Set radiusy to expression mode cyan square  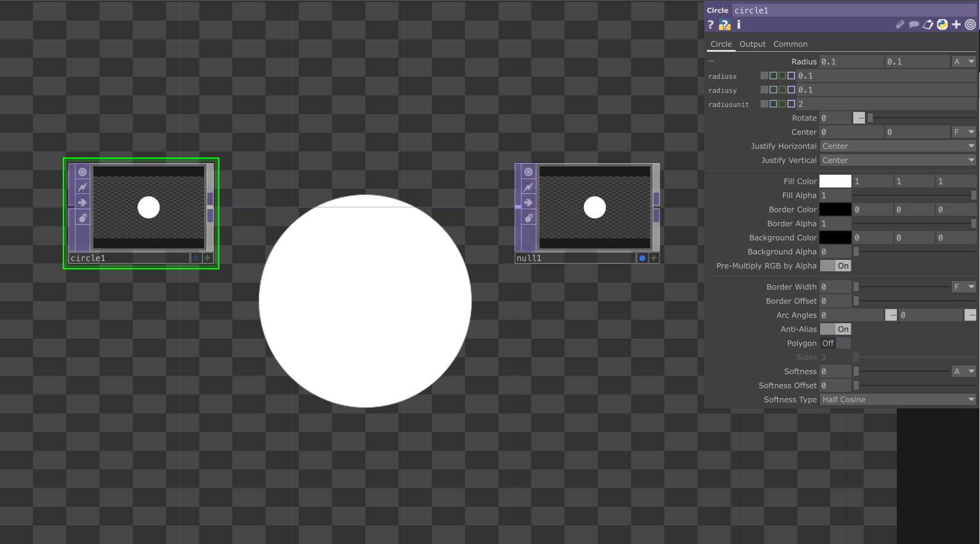[x=773, y=90]
